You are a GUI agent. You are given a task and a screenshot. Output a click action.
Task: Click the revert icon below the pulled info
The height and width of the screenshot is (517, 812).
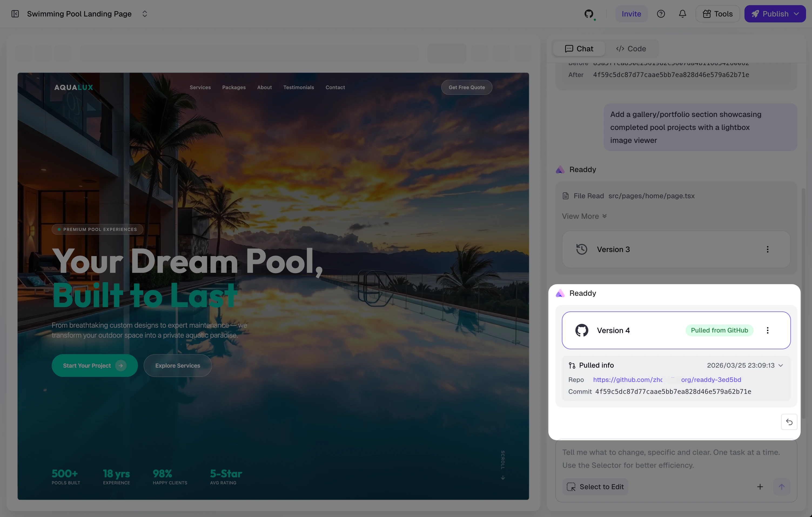pyautogui.click(x=789, y=422)
